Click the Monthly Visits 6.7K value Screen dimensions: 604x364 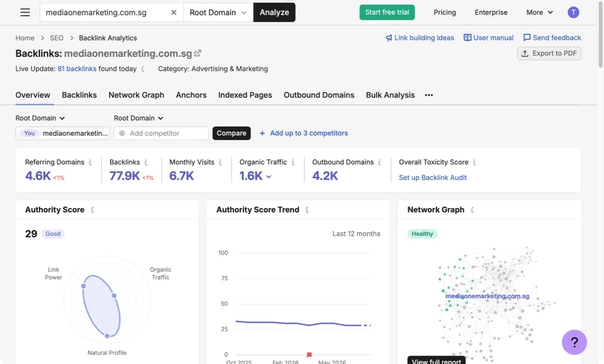182,176
